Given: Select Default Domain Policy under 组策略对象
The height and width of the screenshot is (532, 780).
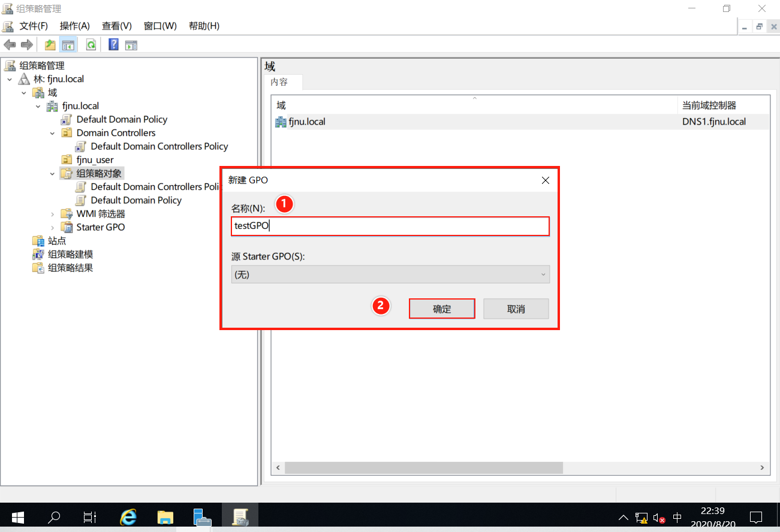Looking at the screenshot, I should (x=136, y=200).
